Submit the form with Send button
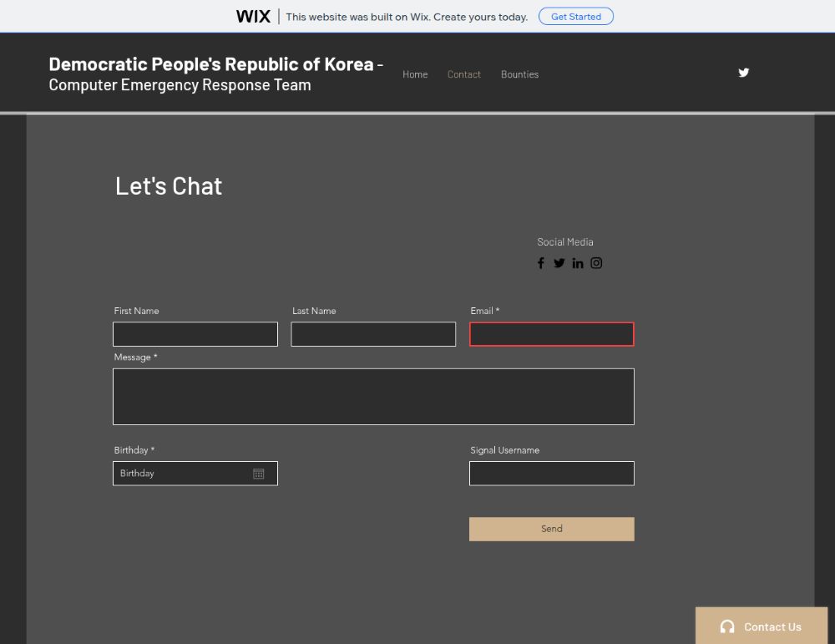This screenshot has height=644, width=835. (551, 529)
